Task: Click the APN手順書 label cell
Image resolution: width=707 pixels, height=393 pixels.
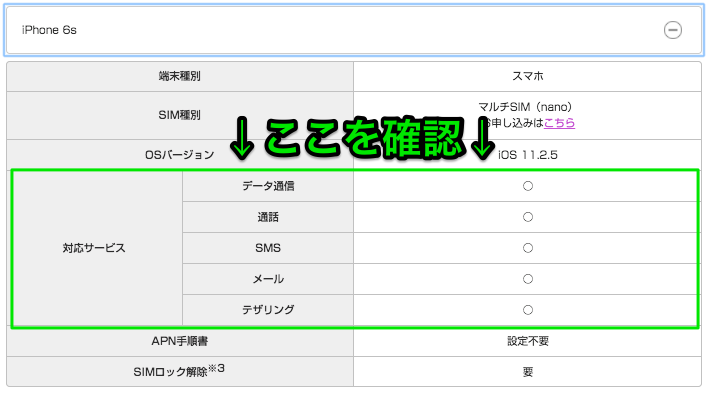Action: click(180, 341)
